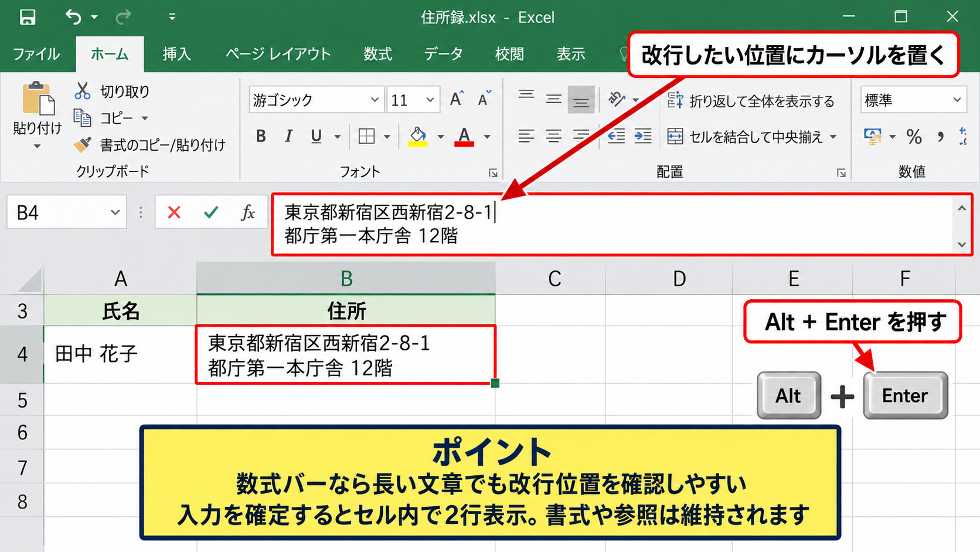Viewport: 980px width, 552px height.
Task: Select column B header
Action: (x=346, y=279)
